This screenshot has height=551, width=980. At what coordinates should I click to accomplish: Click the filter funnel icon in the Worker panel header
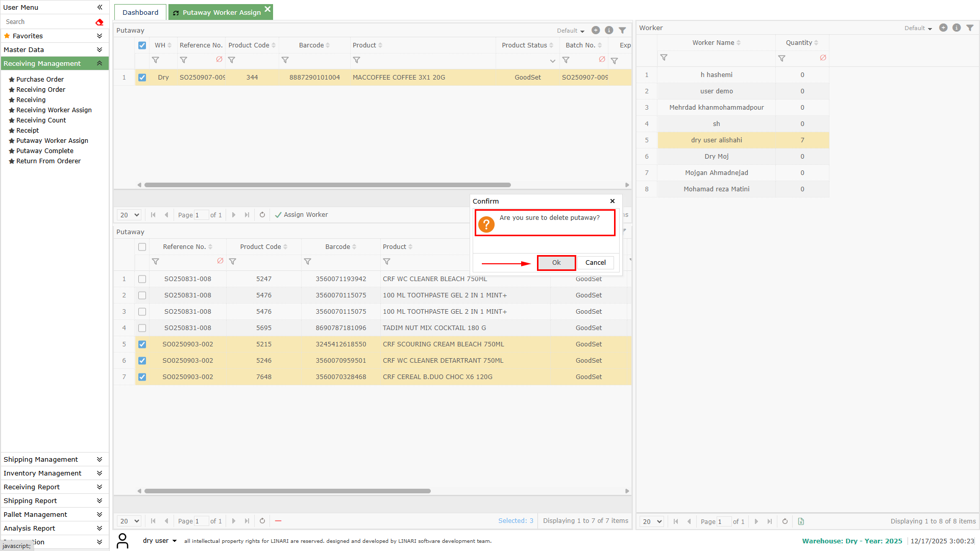click(x=970, y=28)
